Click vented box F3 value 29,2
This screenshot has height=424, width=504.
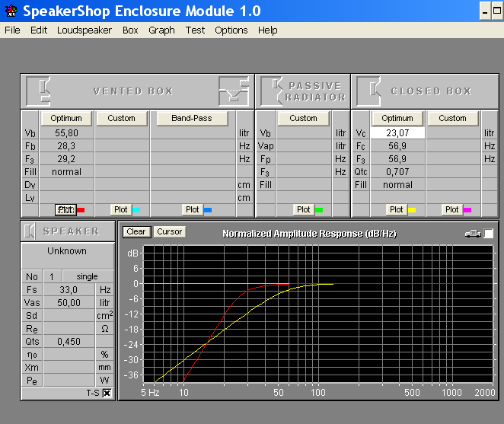[x=66, y=159]
